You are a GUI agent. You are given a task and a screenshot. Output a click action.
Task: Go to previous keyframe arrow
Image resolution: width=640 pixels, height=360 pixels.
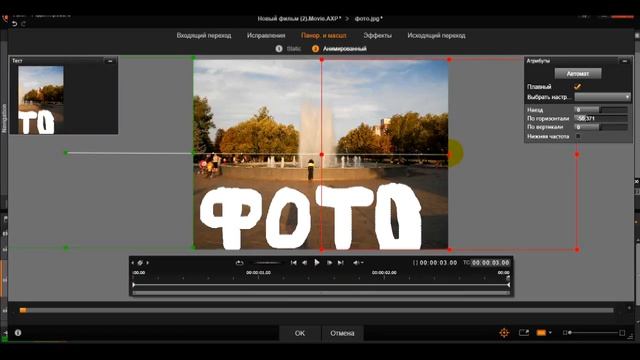point(133,263)
